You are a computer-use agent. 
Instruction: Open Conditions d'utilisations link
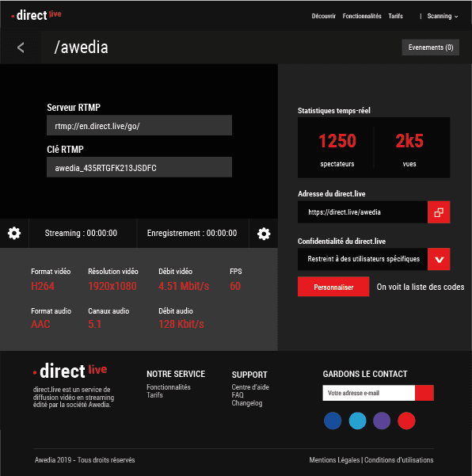tap(399, 460)
